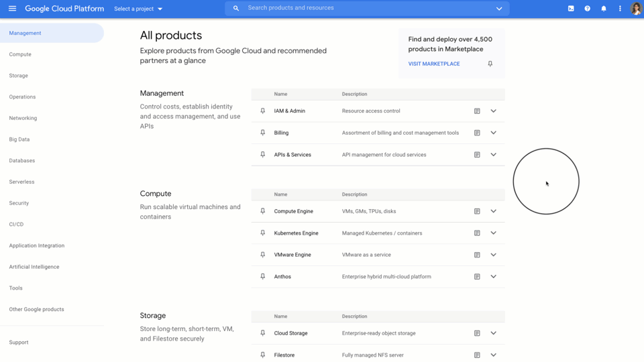The height and width of the screenshot is (362, 644).
Task: Pin VMware Engine product
Action: (x=263, y=255)
